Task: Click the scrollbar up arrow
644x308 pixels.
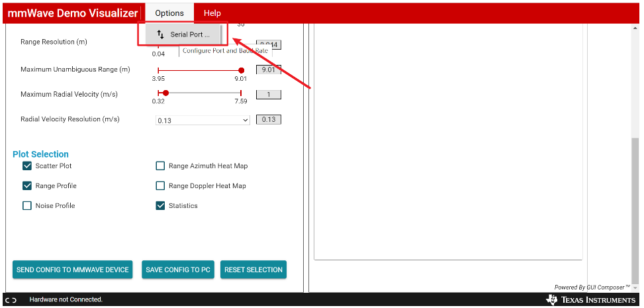Action: [635, 28]
